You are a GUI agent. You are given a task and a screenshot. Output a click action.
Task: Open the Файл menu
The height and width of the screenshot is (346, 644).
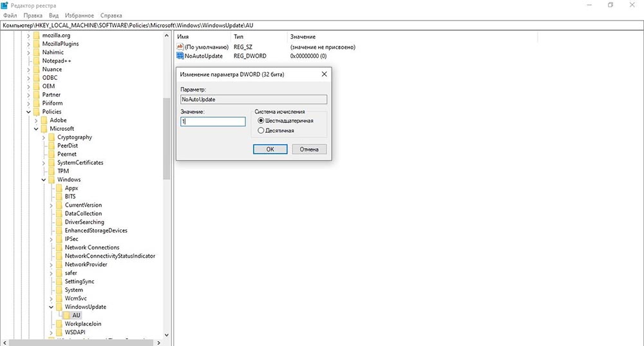(x=10, y=15)
